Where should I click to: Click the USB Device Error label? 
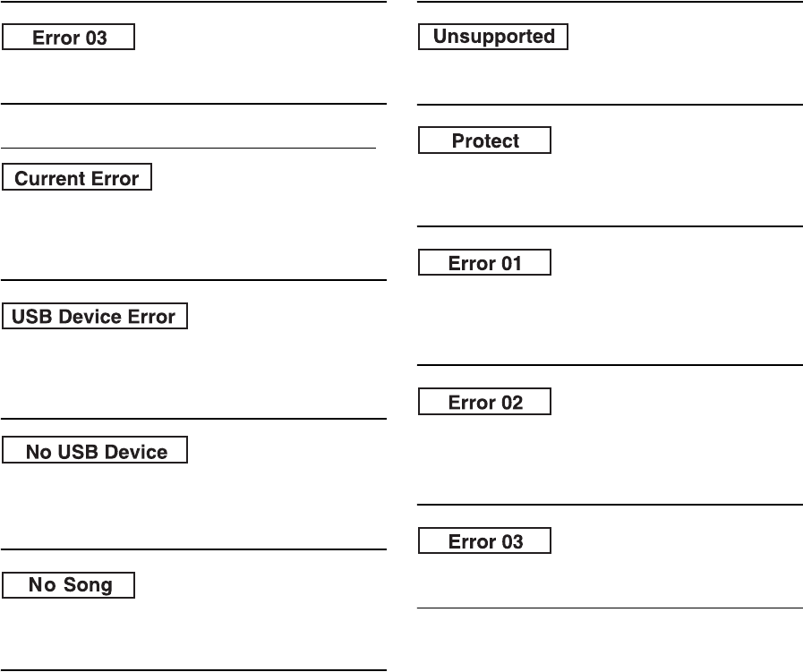pyautogui.click(x=94, y=317)
